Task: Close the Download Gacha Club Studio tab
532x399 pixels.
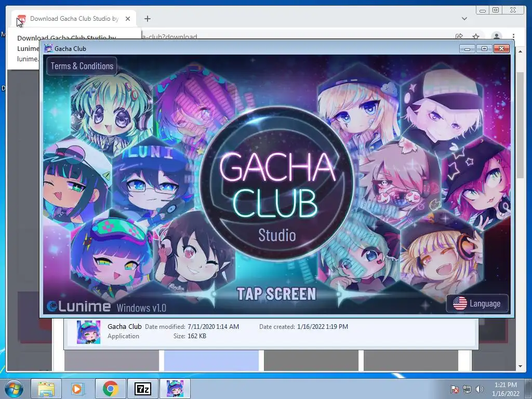Action: point(128,19)
